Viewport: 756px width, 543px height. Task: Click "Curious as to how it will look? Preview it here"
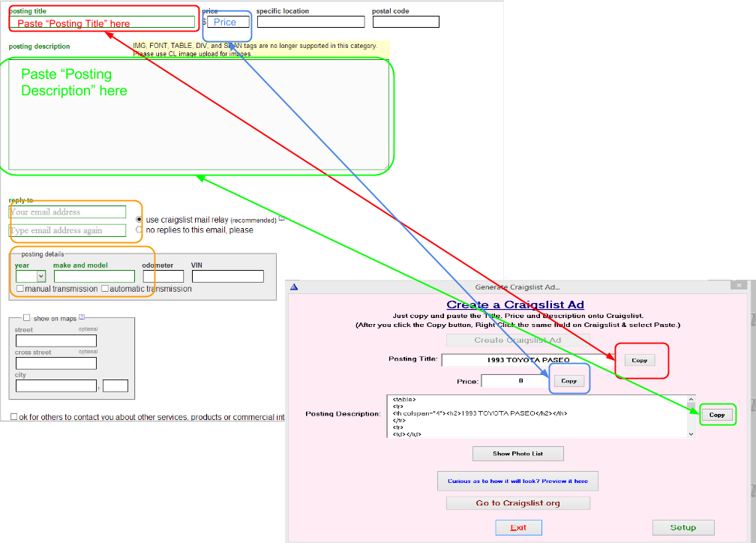(517, 481)
